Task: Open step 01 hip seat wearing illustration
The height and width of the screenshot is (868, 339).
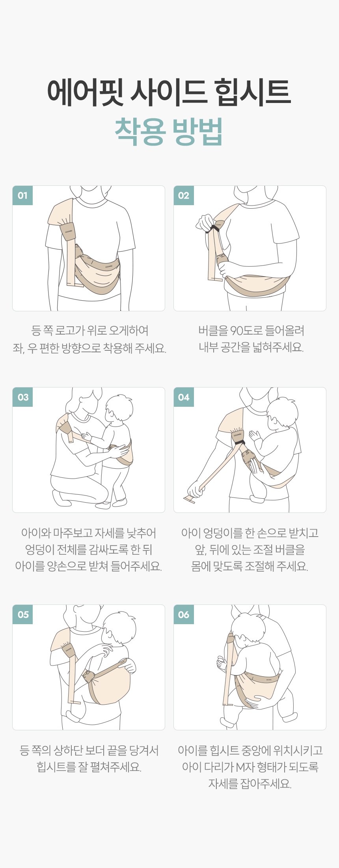Action: (x=89, y=248)
